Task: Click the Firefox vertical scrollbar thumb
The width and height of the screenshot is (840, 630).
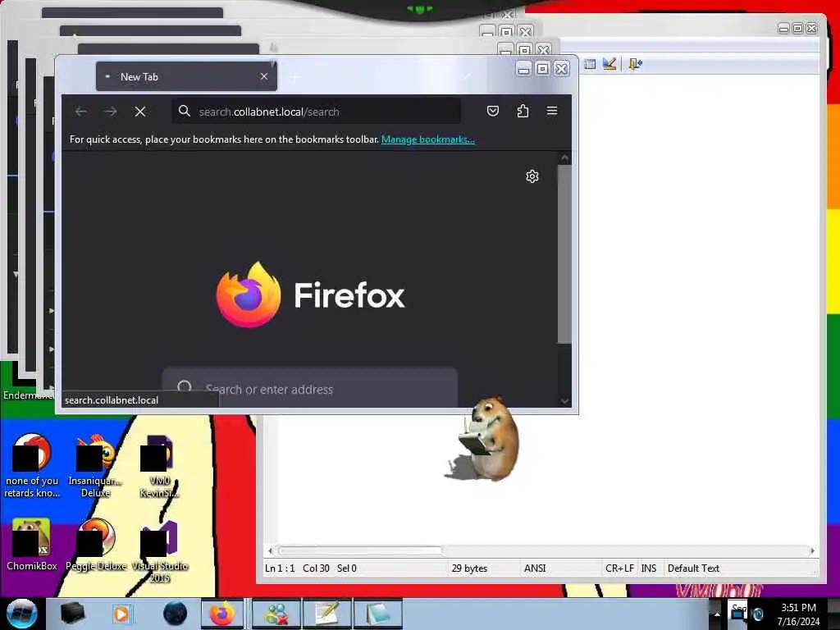Action: (x=564, y=254)
